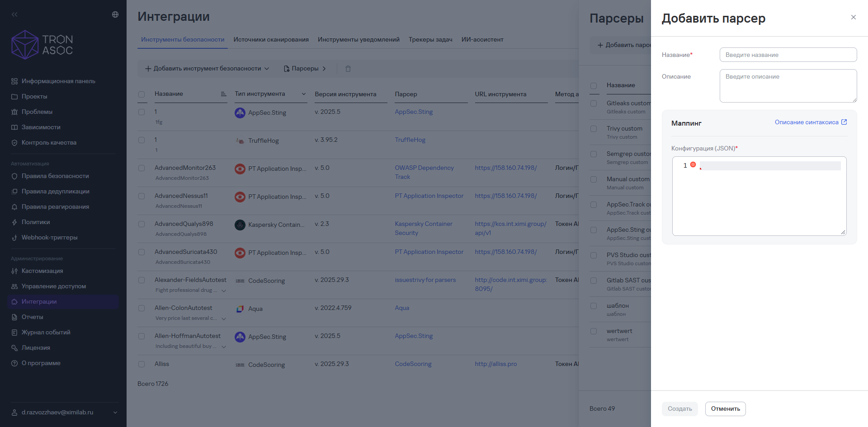
Task: Check the AdvancedQualys898 row checkbox
Action: (x=142, y=224)
